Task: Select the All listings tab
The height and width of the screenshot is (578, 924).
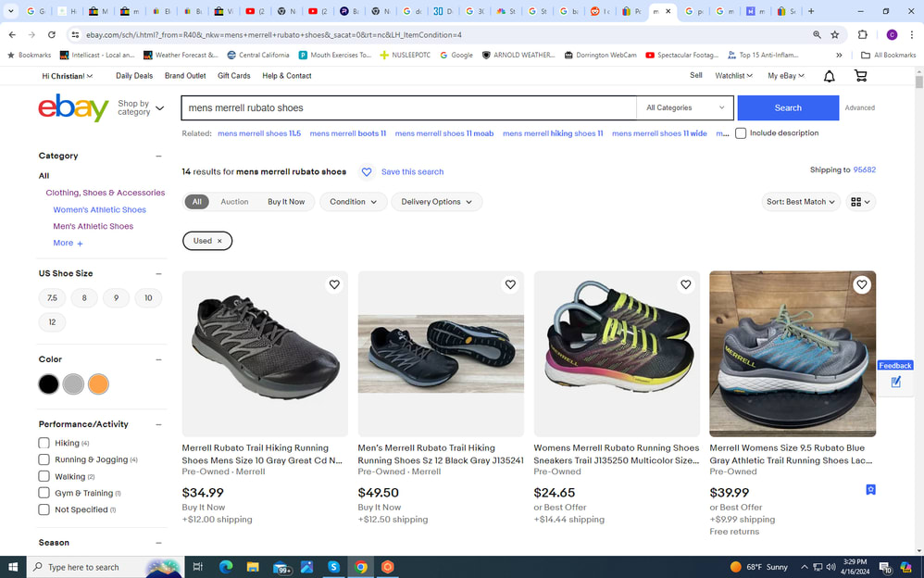Action: (x=197, y=202)
